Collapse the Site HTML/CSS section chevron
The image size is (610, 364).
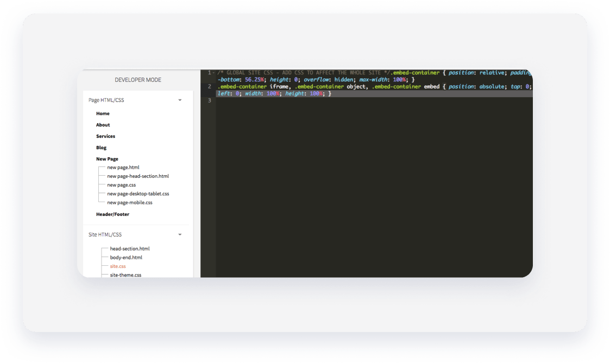coord(180,235)
